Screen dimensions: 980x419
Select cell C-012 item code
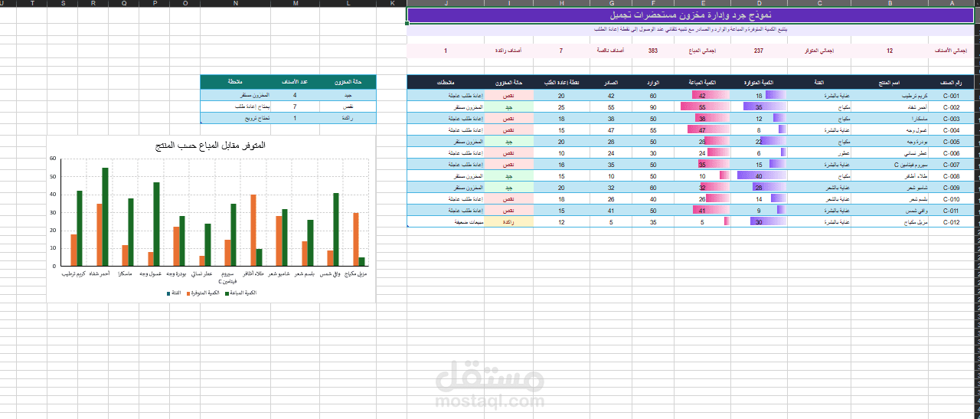click(x=952, y=221)
